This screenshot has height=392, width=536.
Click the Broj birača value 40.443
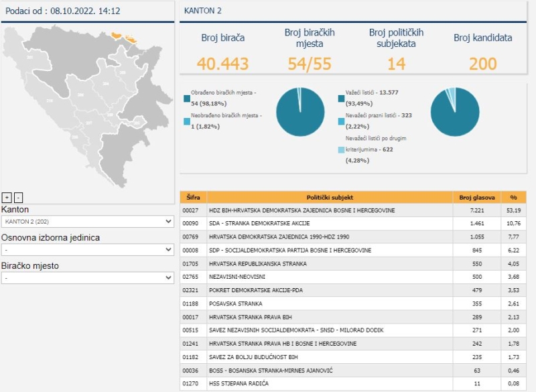tap(222, 64)
